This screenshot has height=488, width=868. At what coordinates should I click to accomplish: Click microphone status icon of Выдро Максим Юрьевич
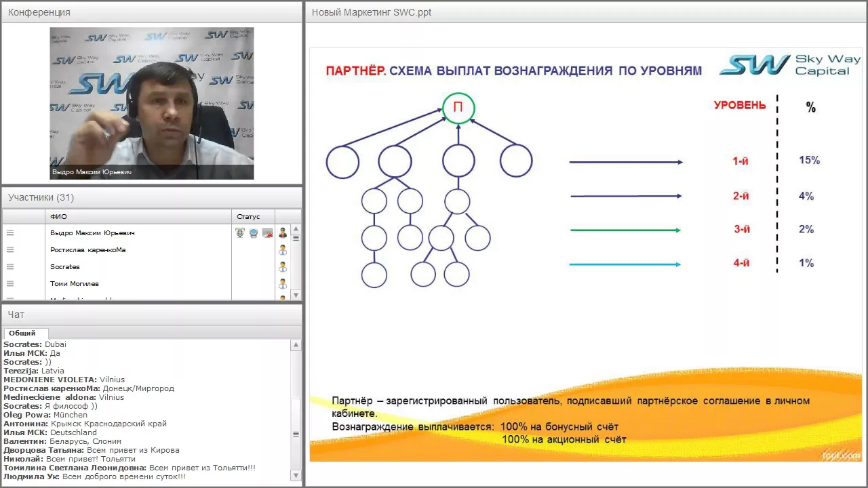click(240, 233)
